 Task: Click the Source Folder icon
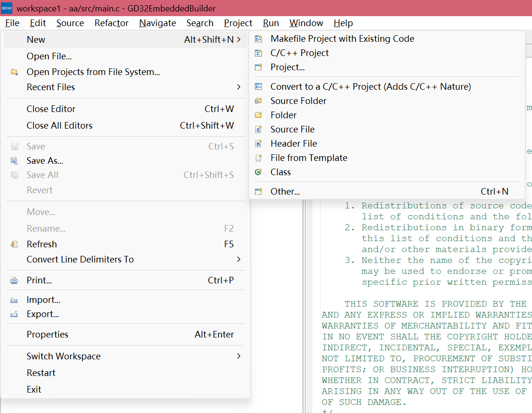click(x=259, y=101)
